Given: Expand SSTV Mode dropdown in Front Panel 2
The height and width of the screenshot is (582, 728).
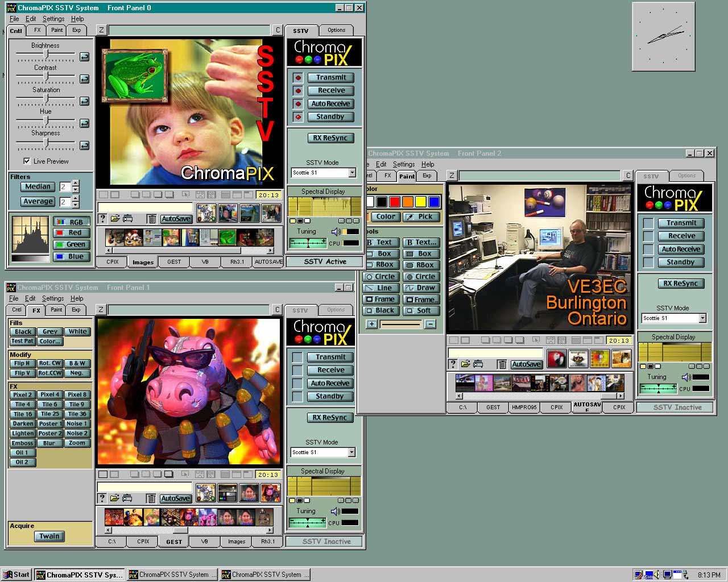Looking at the screenshot, I should tap(702, 318).
